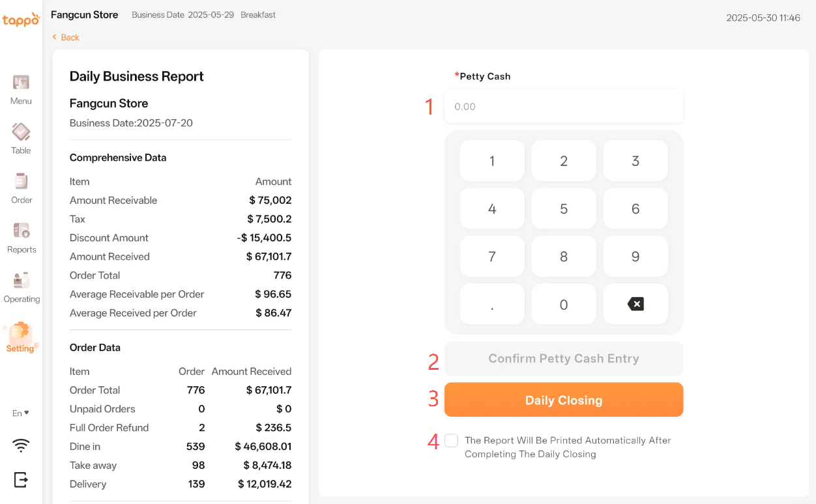Click Confirm Petty Cash Entry button
816x504 pixels.
(x=563, y=359)
